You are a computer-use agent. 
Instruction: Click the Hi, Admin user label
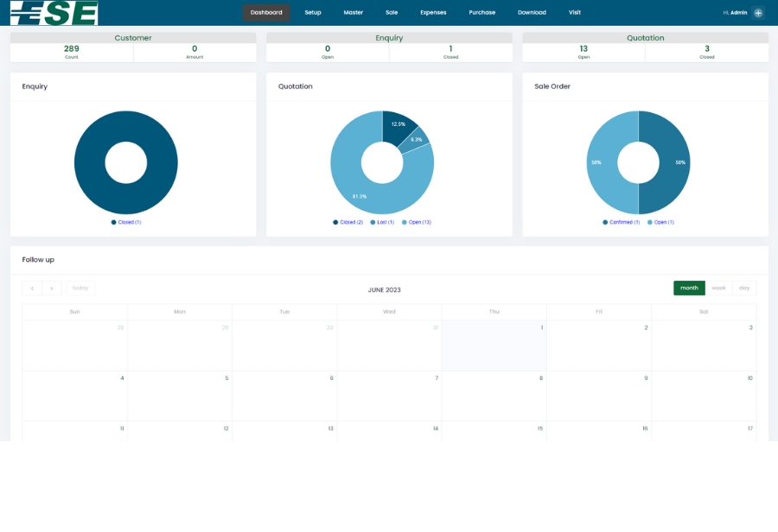(735, 13)
